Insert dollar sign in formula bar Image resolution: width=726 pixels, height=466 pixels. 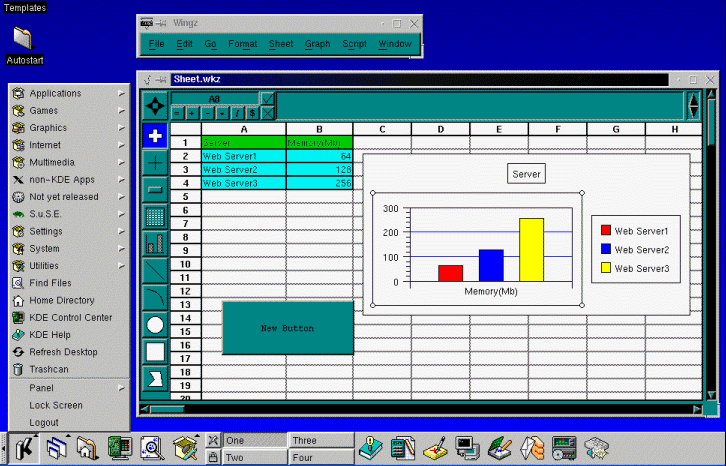[x=252, y=113]
